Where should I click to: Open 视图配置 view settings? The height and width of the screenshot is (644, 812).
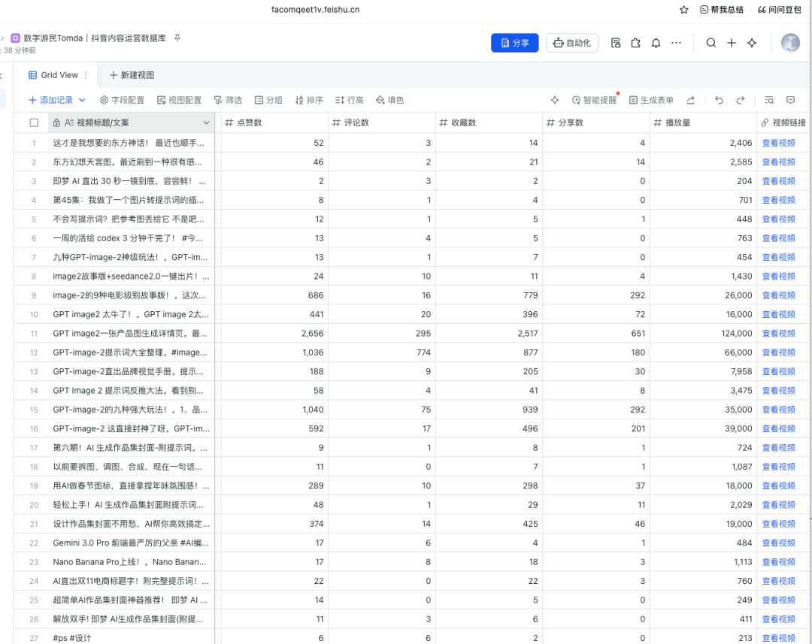tap(179, 100)
